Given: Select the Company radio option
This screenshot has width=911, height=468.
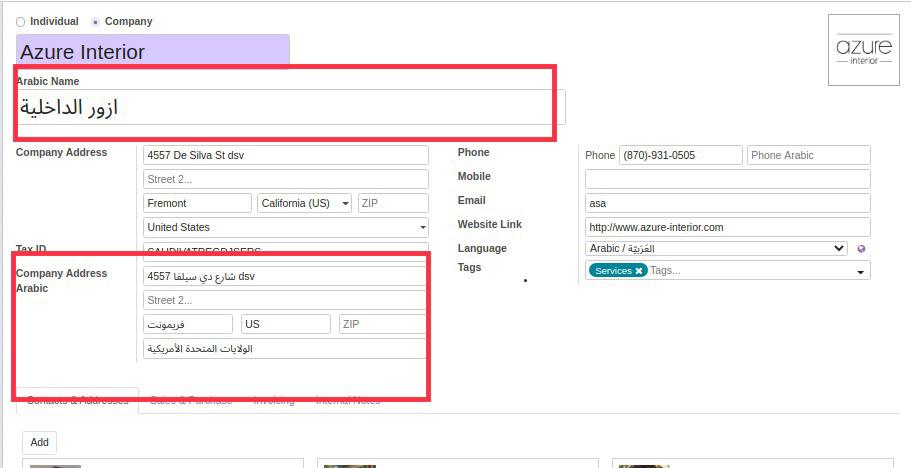Looking at the screenshot, I should [x=96, y=21].
